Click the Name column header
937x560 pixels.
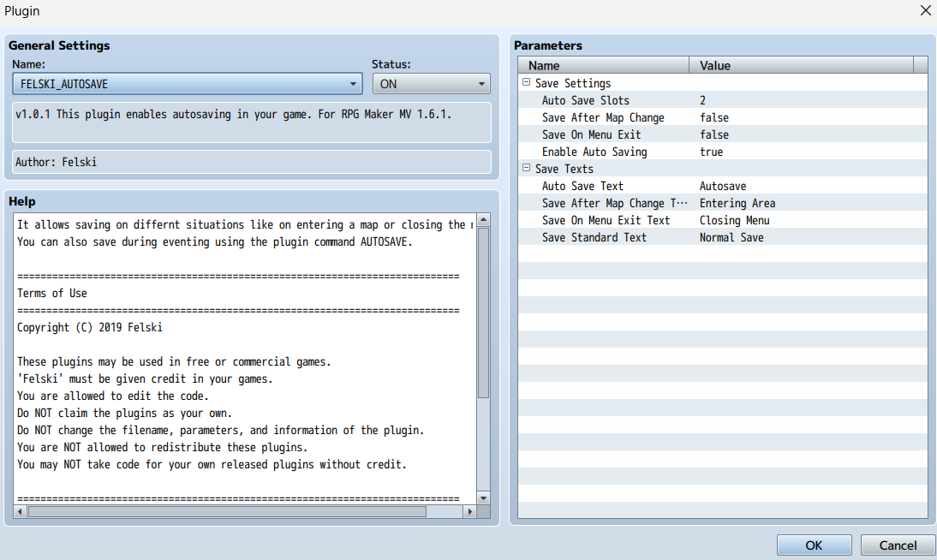(603, 65)
